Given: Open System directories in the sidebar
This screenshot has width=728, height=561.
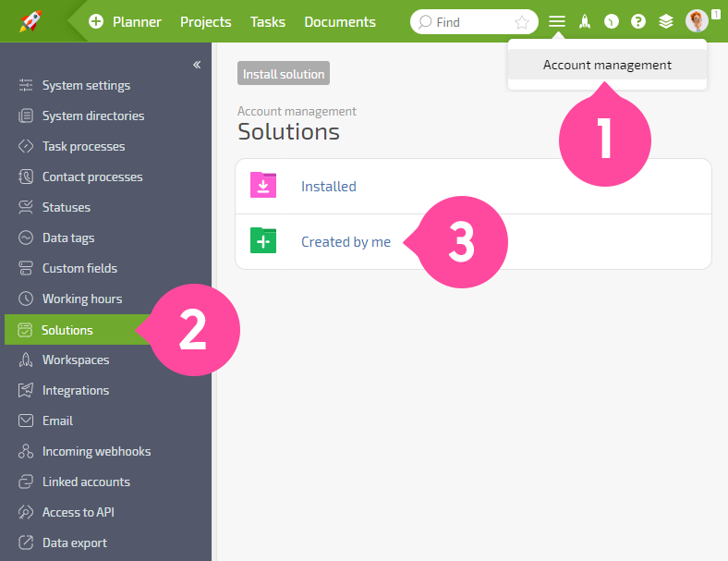Looking at the screenshot, I should coord(93,116).
